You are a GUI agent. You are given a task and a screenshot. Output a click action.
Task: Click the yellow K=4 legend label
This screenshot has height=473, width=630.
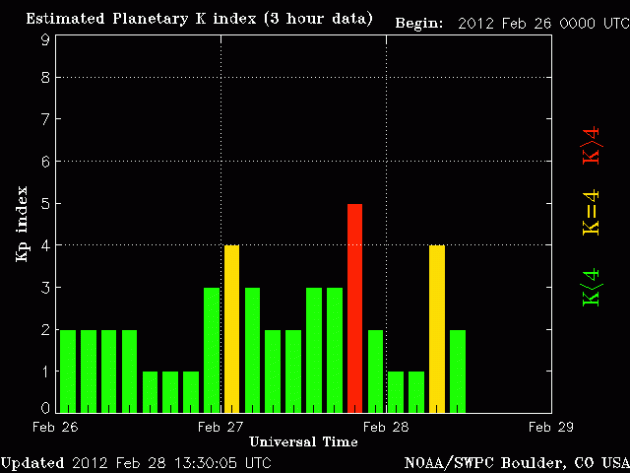pos(592,213)
